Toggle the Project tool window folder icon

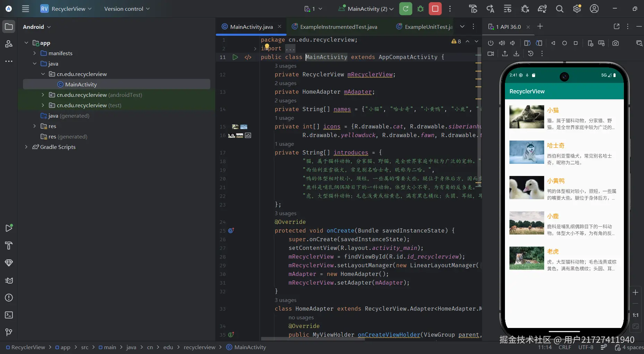pyautogui.click(x=9, y=27)
